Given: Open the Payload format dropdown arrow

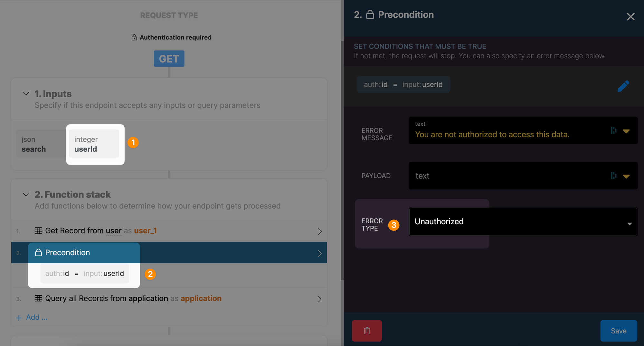Looking at the screenshot, I should click(627, 176).
